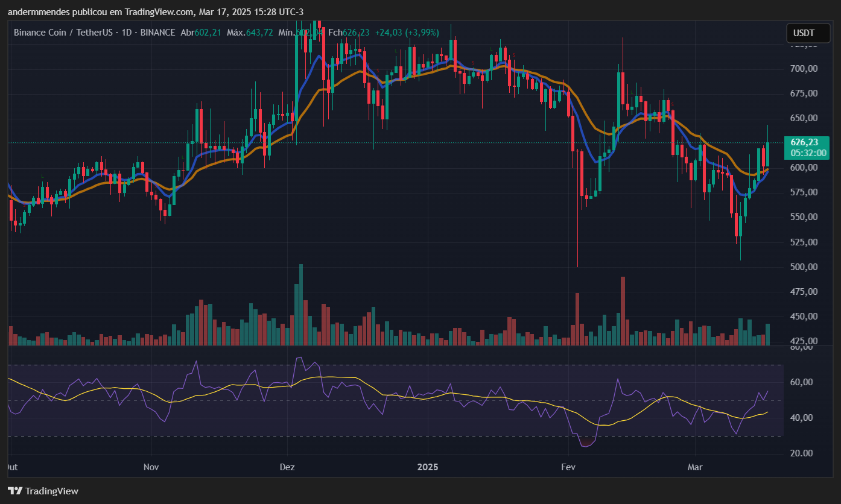Image resolution: width=841 pixels, height=504 pixels.
Task: Click the 500,00 price axis label
Action: pyautogui.click(x=805, y=267)
